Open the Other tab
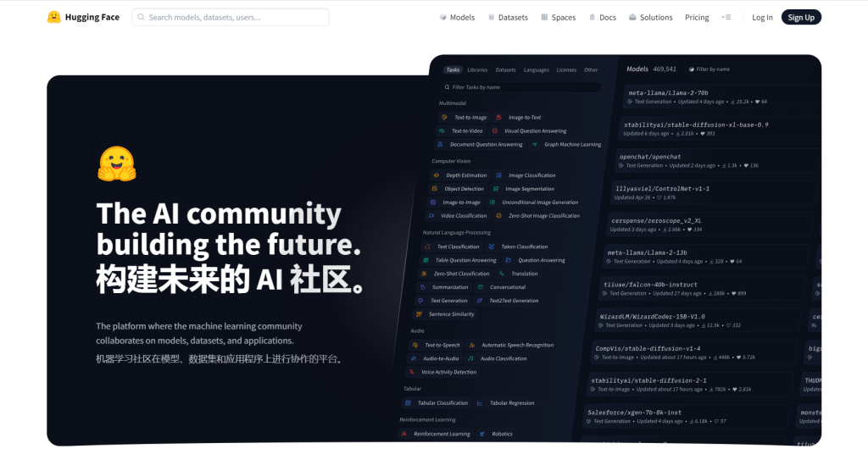The width and height of the screenshot is (868, 460). click(x=591, y=69)
